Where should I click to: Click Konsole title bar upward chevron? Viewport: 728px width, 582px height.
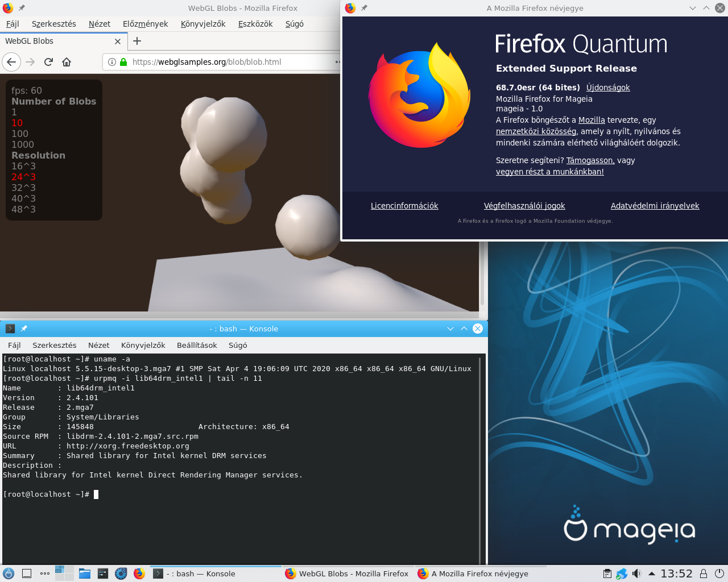pyautogui.click(x=464, y=329)
